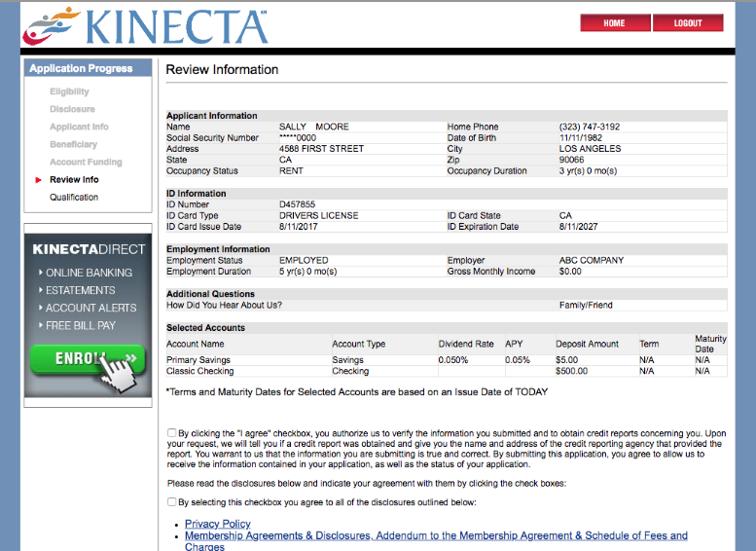This screenshot has width=756, height=551.
Task: Check the "I agree" credit report authorization checkbox
Action: [x=171, y=433]
